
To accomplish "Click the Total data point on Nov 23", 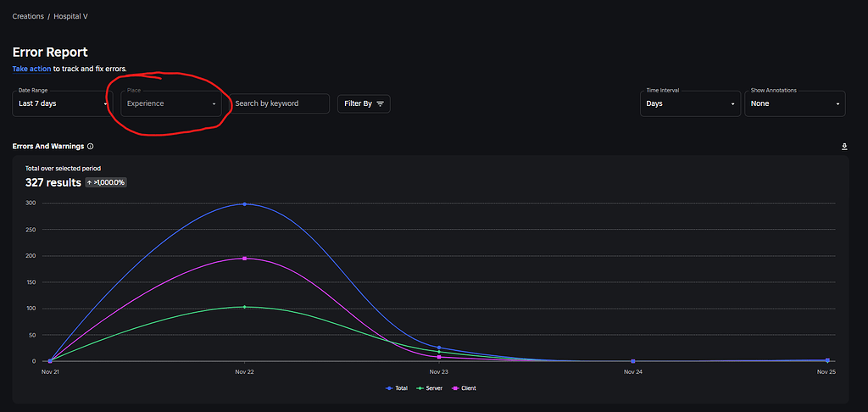I will [439, 348].
